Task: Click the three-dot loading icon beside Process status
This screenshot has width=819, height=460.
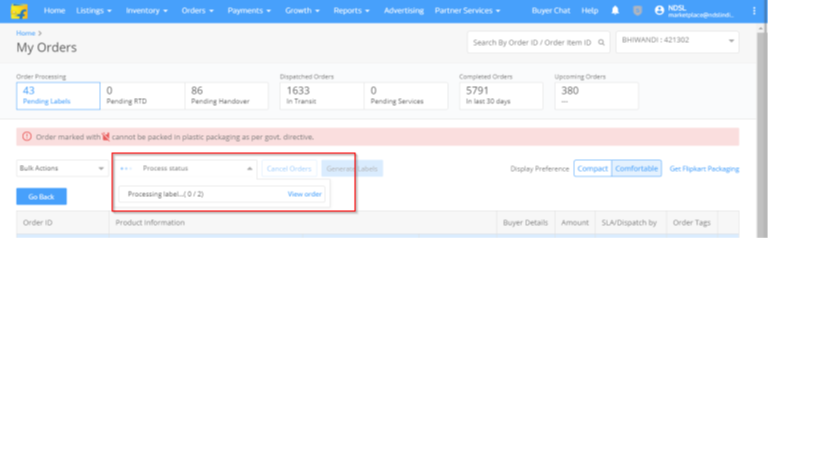Action: 126,168
